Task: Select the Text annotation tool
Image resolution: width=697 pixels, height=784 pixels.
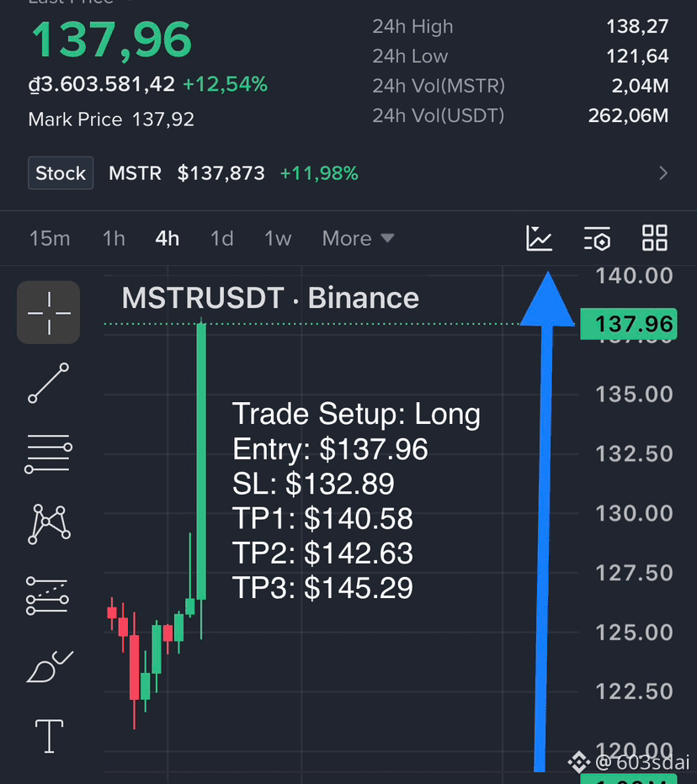Action: [49, 736]
